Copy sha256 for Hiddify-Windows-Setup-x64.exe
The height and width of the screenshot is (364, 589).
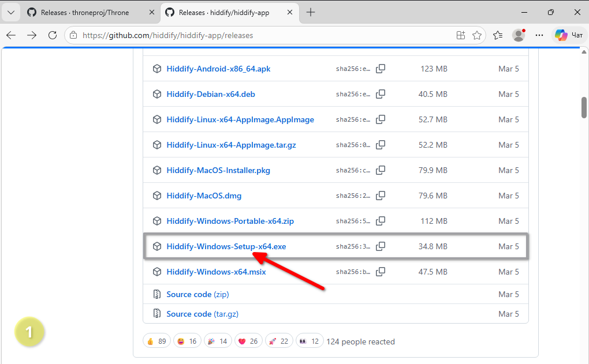[381, 246]
